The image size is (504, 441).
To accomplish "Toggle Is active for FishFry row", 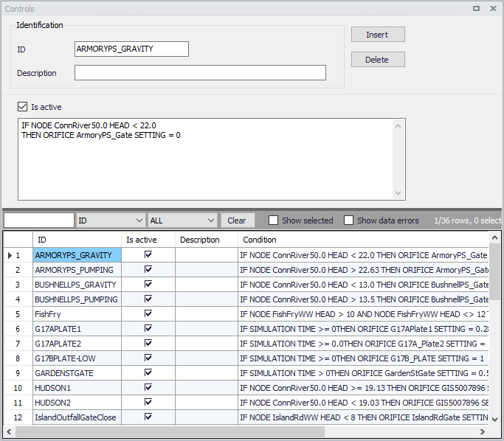I will [148, 314].
